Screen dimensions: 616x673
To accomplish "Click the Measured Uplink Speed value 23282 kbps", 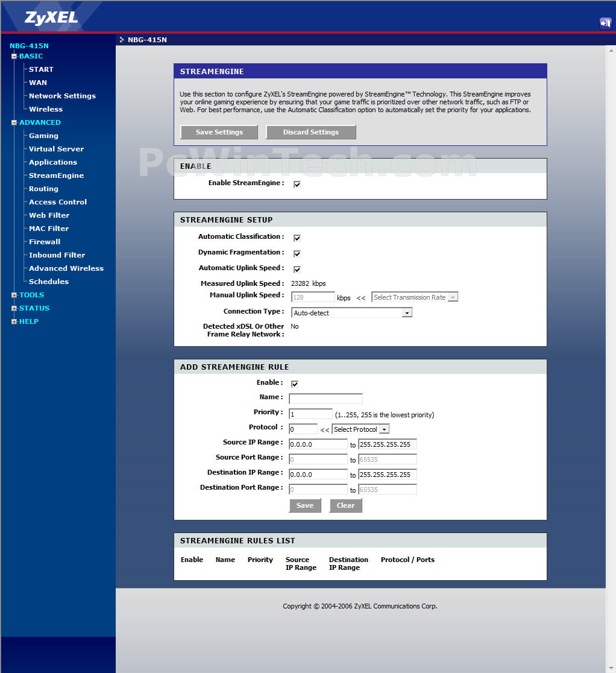I will tap(308, 283).
